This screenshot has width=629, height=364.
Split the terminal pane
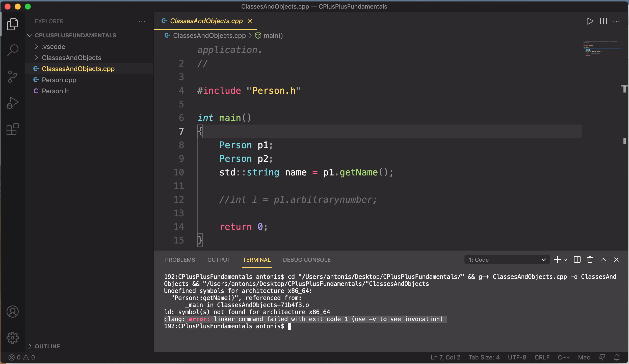[577, 260]
